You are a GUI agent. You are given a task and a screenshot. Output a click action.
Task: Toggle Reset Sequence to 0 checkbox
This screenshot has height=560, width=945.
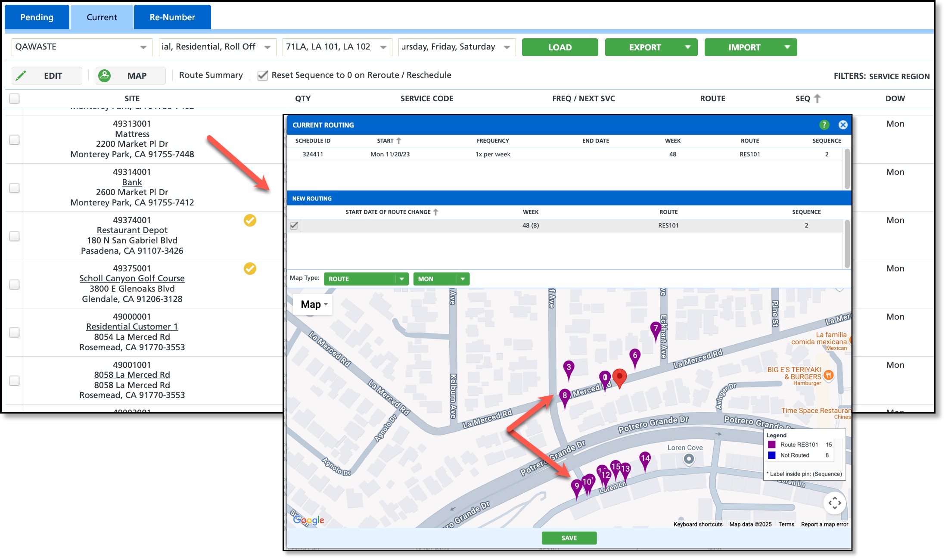point(262,76)
